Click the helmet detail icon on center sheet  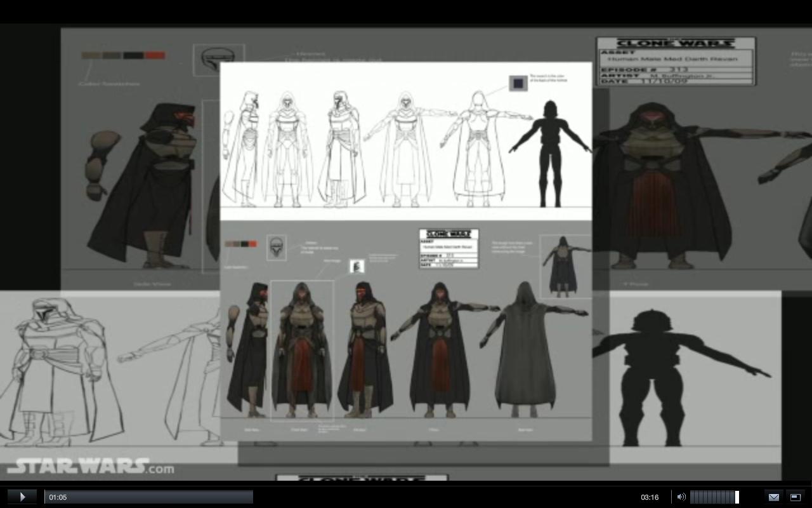pos(277,247)
